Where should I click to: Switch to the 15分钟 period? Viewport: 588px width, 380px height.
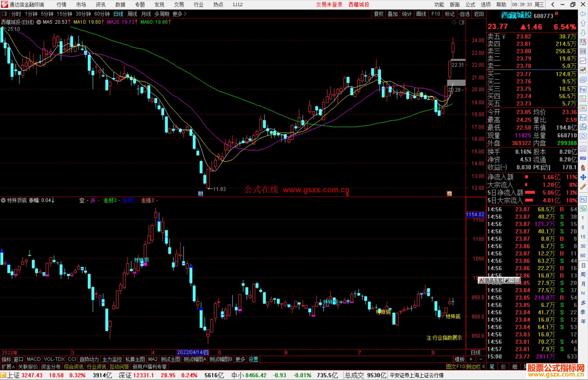64,14
